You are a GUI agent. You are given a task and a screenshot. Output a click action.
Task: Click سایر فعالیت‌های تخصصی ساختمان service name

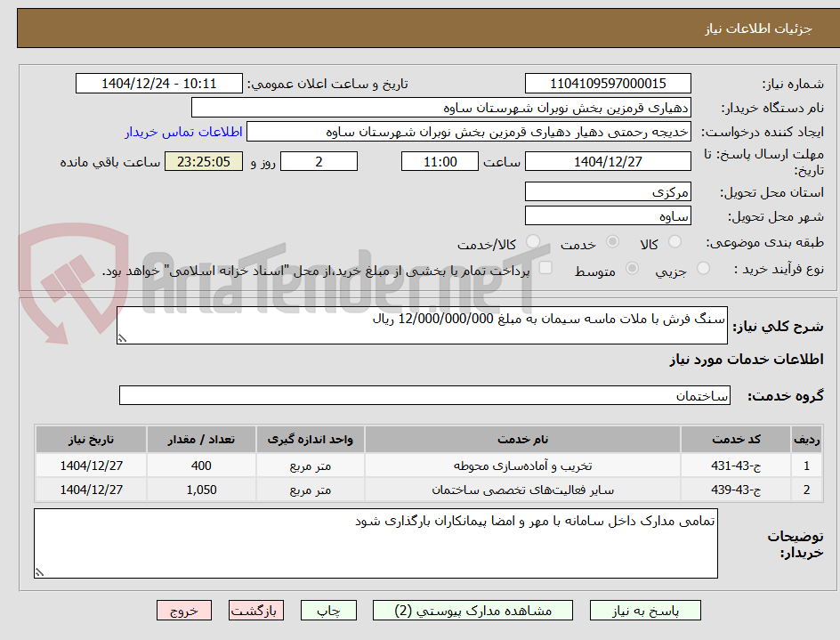point(523,490)
